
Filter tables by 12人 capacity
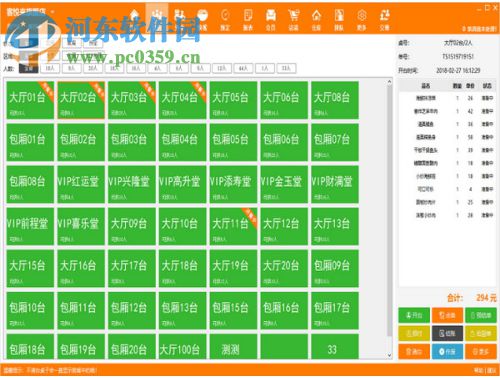tap(222, 69)
